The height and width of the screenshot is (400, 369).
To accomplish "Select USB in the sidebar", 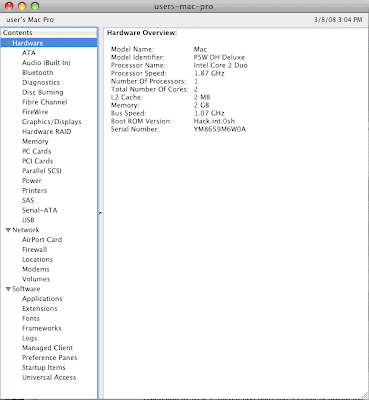I will tap(28, 220).
